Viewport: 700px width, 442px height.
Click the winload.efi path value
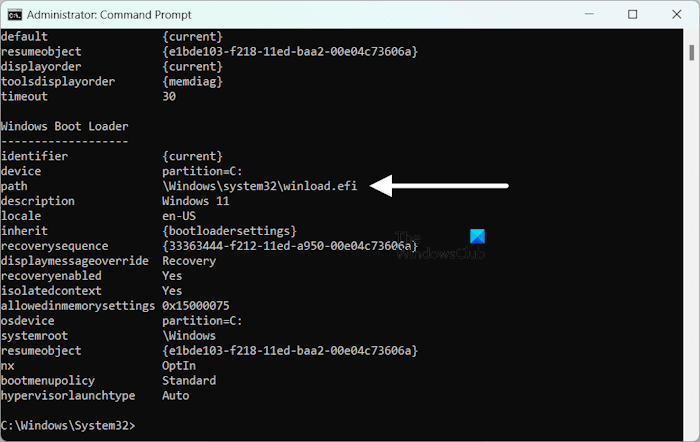265,186
